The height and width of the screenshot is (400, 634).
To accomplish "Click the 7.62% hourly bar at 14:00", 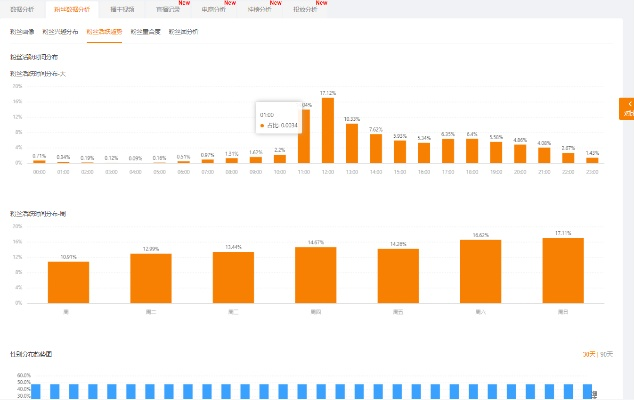I will pyautogui.click(x=376, y=148).
